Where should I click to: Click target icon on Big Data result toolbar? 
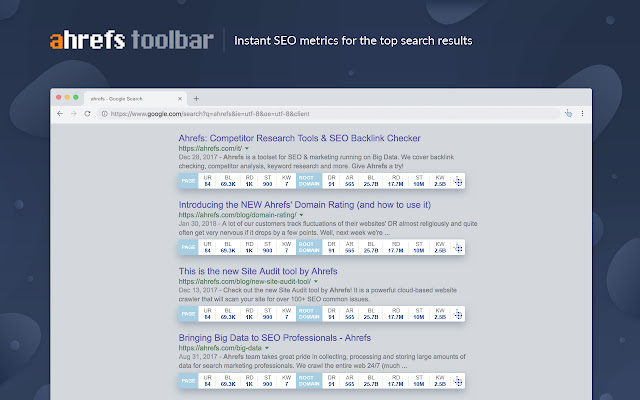click(x=458, y=381)
